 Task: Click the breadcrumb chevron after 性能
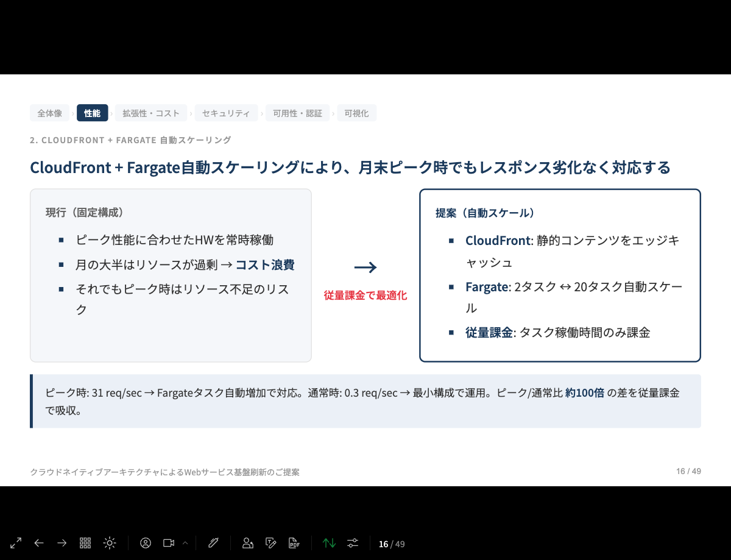point(113,113)
